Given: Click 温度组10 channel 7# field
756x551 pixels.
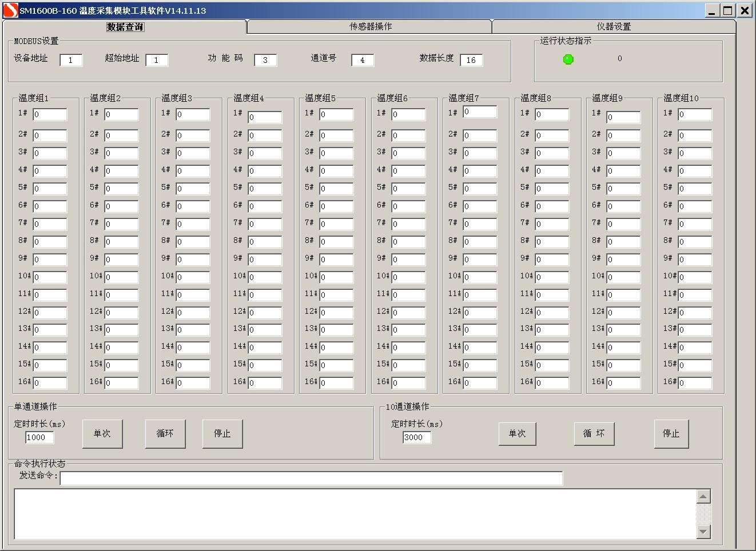Looking at the screenshot, I should click(x=695, y=224).
